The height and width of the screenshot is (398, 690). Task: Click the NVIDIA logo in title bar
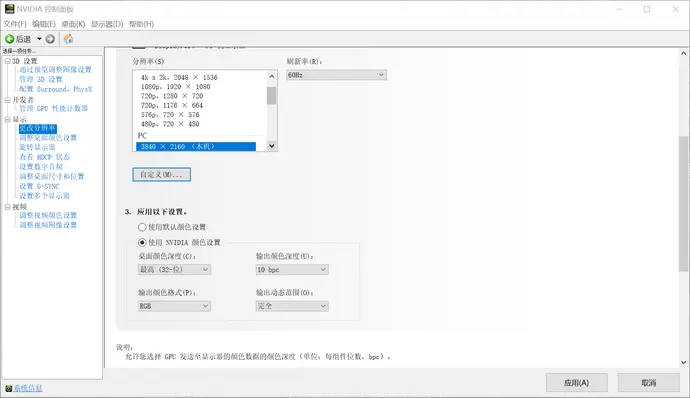point(9,9)
